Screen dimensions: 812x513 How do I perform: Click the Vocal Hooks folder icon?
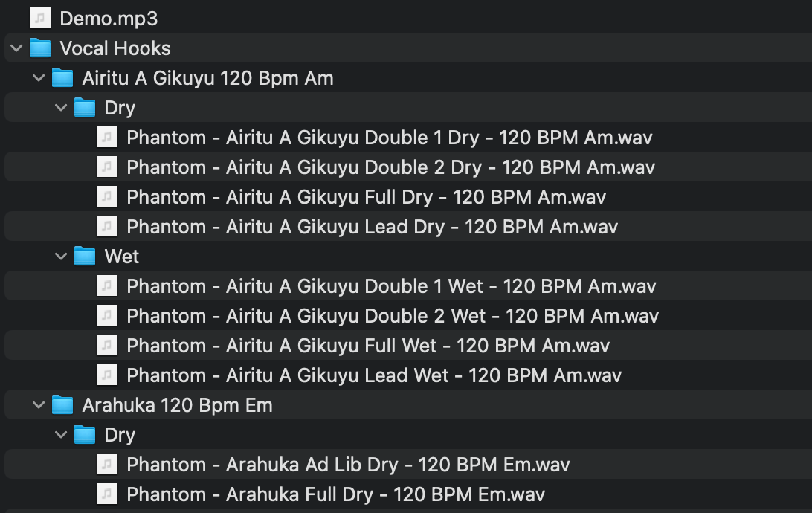[x=40, y=48]
